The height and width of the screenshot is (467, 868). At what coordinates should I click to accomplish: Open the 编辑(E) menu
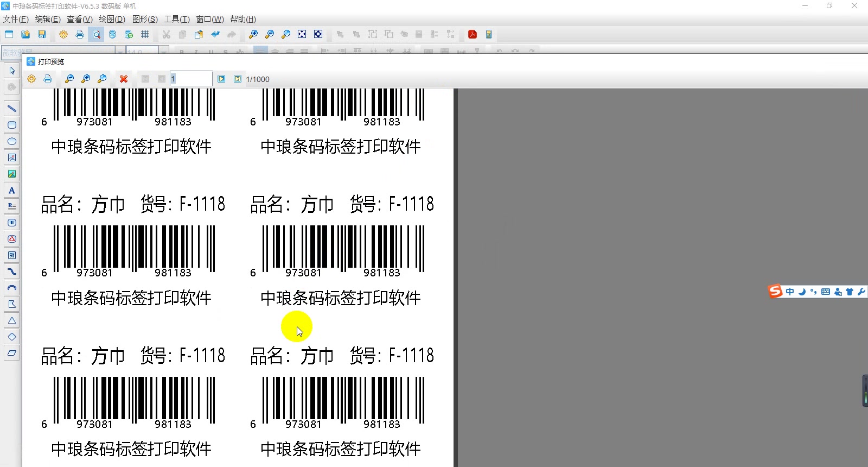48,19
